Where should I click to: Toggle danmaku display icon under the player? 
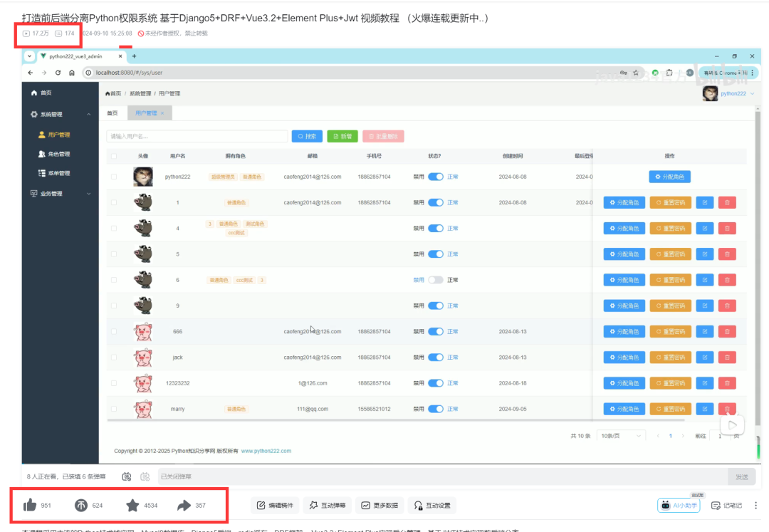click(127, 476)
